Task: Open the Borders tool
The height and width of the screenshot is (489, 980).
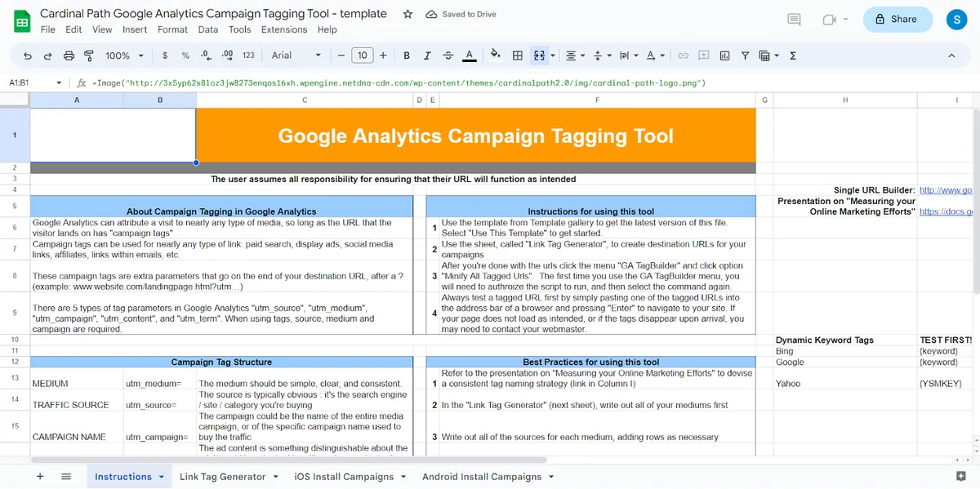Action: click(x=517, y=56)
